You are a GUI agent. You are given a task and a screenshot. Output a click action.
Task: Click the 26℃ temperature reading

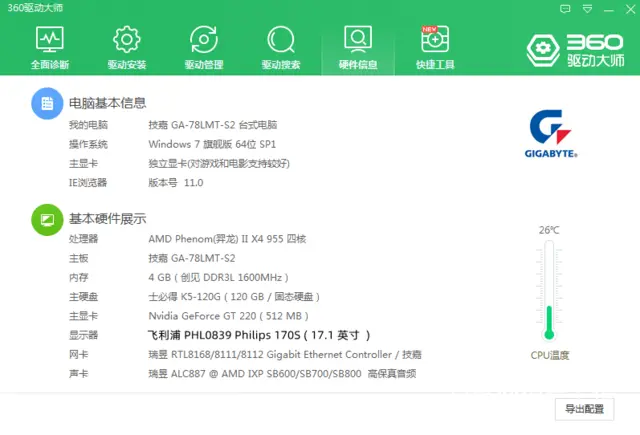click(549, 230)
